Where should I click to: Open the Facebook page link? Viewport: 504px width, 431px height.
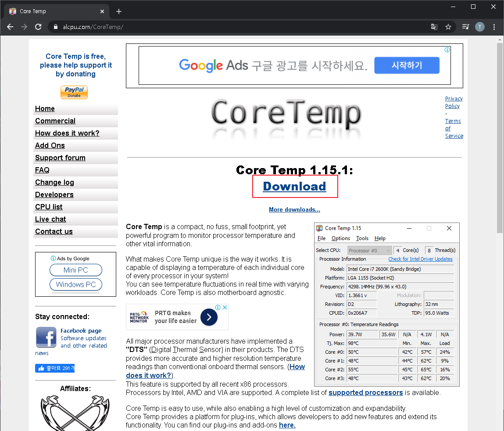[x=81, y=330]
